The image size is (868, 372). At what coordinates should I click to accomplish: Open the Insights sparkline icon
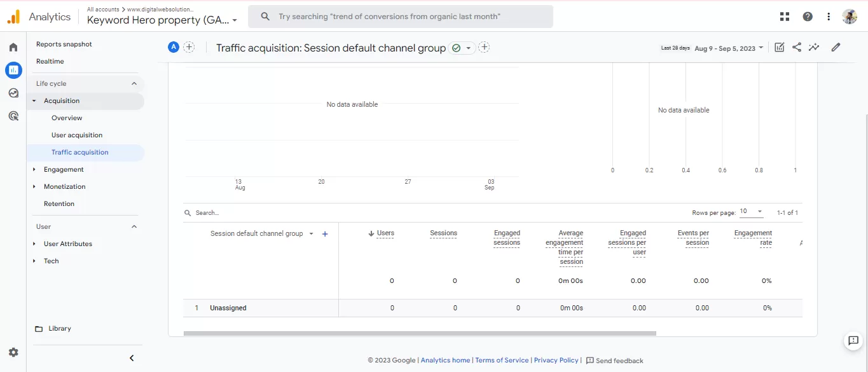click(x=814, y=47)
